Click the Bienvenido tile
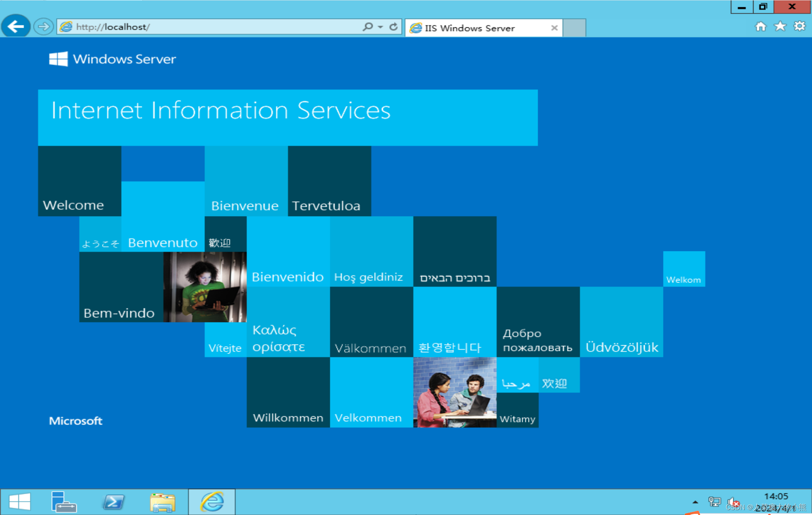This screenshot has width=812, height=515. (x=288, y=251)
